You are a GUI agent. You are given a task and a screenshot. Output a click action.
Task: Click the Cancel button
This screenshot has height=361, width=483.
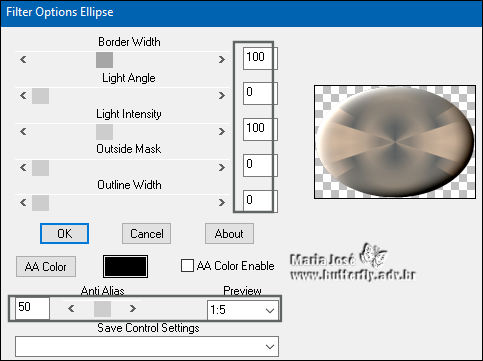(x=146, y=234)
